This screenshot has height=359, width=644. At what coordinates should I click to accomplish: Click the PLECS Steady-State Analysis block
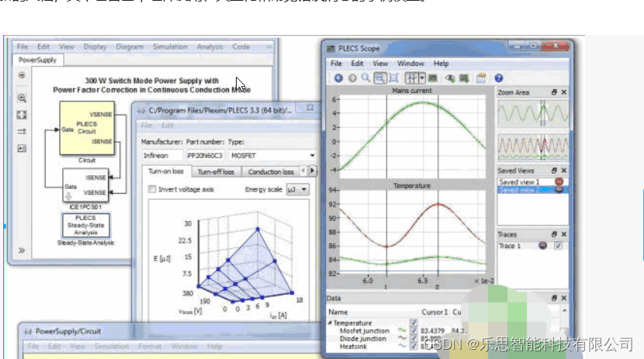(86, 225)
